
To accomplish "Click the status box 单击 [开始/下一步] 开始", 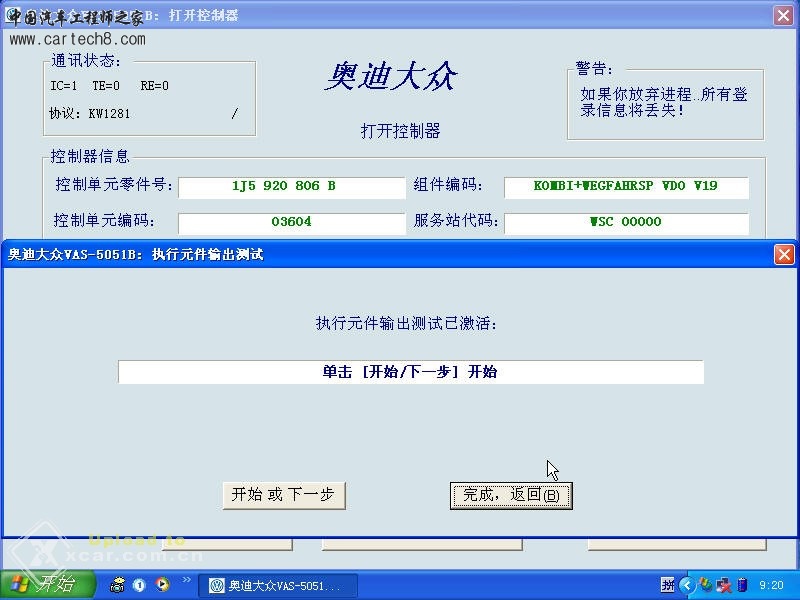I will coord(411,372).
